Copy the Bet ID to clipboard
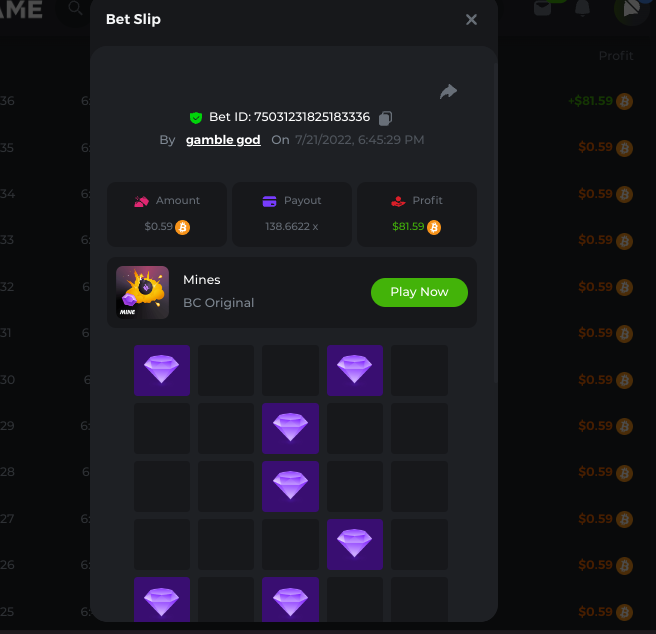This screenshot has height=634, width=656. click(x=385, y=118)
